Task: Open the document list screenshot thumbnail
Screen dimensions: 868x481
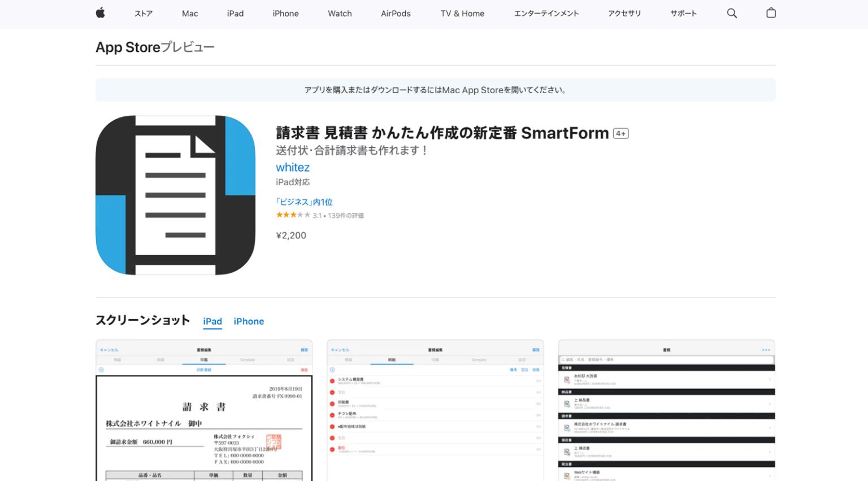Action: tap(666, 410)
